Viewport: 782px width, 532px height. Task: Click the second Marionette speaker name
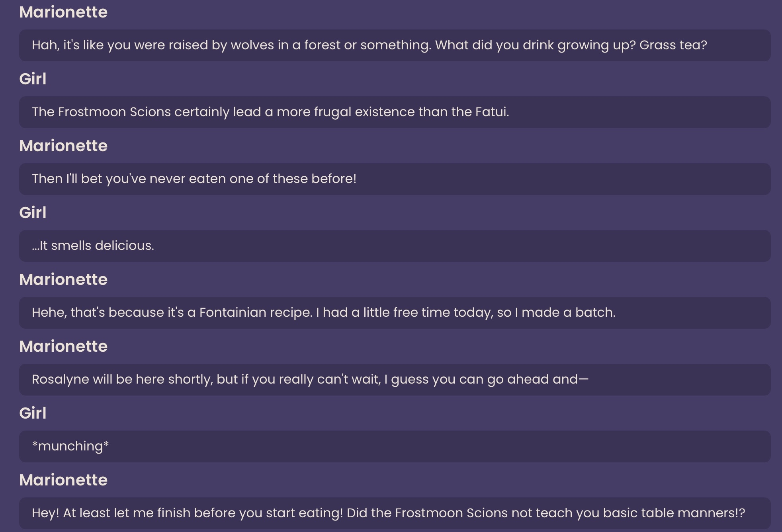coord(63,146)
